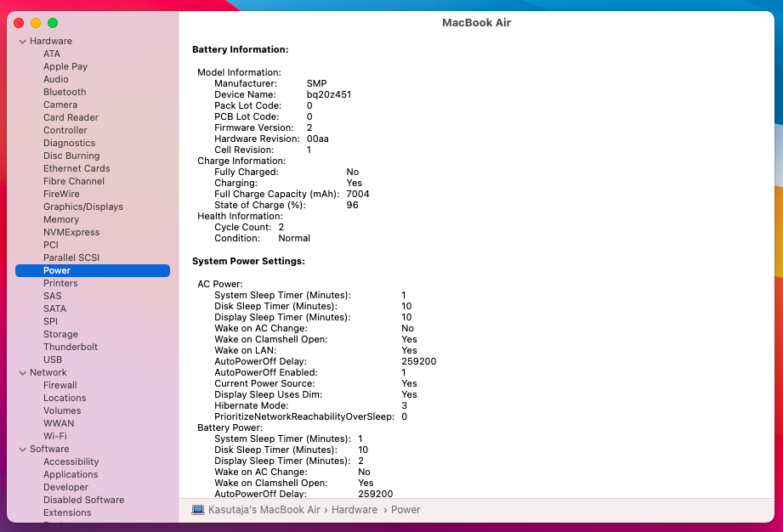The image size is (783, 532).
Task: Select FireWire in the sidebar
Action: 61,194
